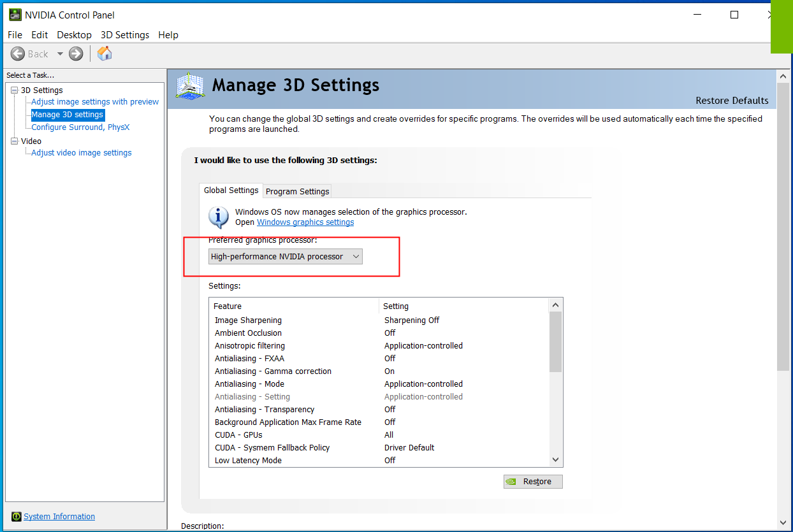Click the Feature column header

pos(294,306)
